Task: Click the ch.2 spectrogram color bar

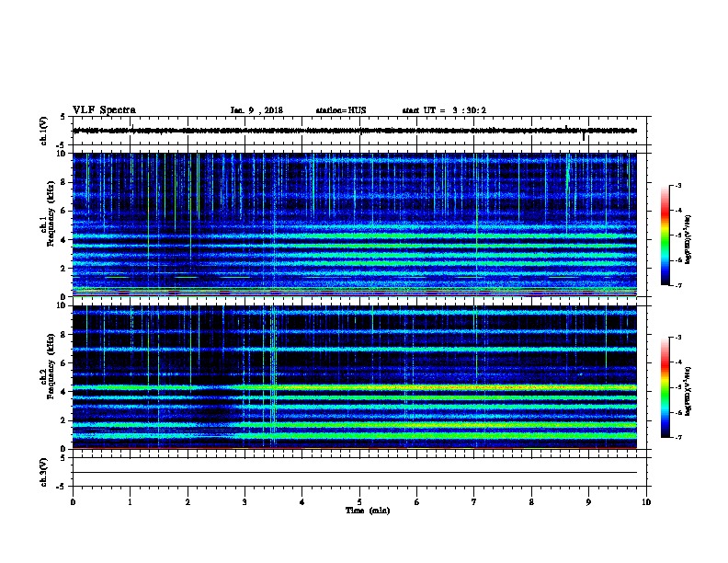Action: (665, 387)
